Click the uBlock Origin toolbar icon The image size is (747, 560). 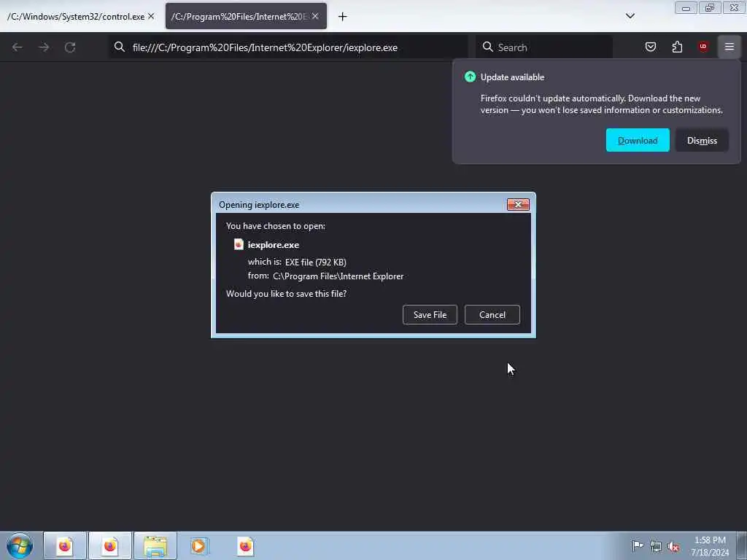(703, 47)
